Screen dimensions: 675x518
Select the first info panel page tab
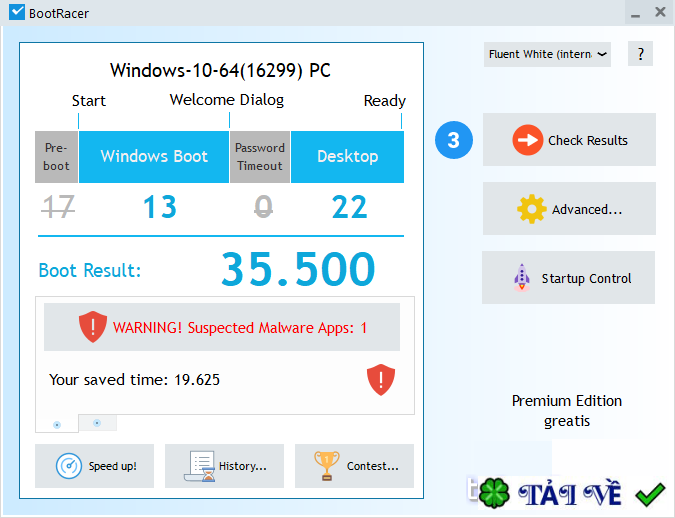coord(57,425)
